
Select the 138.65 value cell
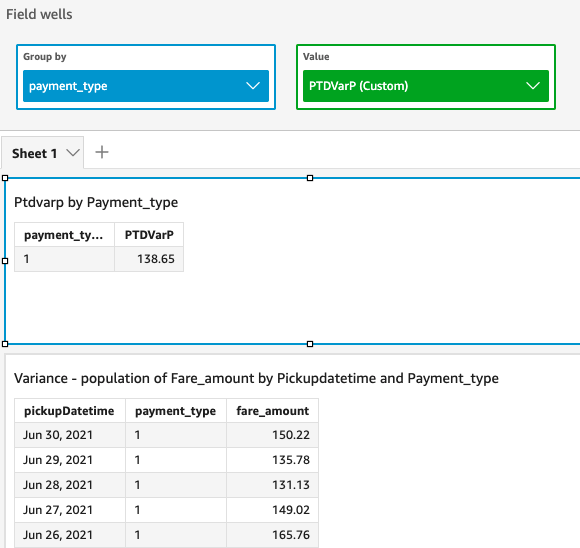(149, 259)
